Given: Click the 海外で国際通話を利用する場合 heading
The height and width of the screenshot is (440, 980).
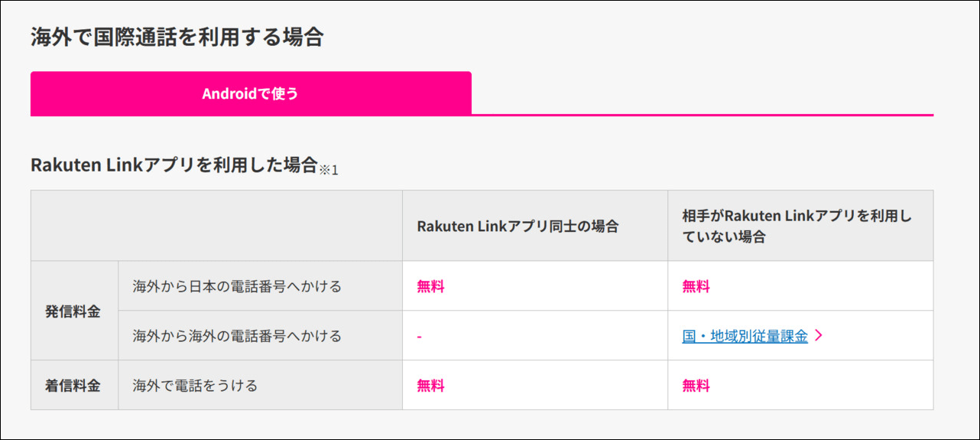Looking at the screenshot, I should pyautogui.click(x=177, y=37).
